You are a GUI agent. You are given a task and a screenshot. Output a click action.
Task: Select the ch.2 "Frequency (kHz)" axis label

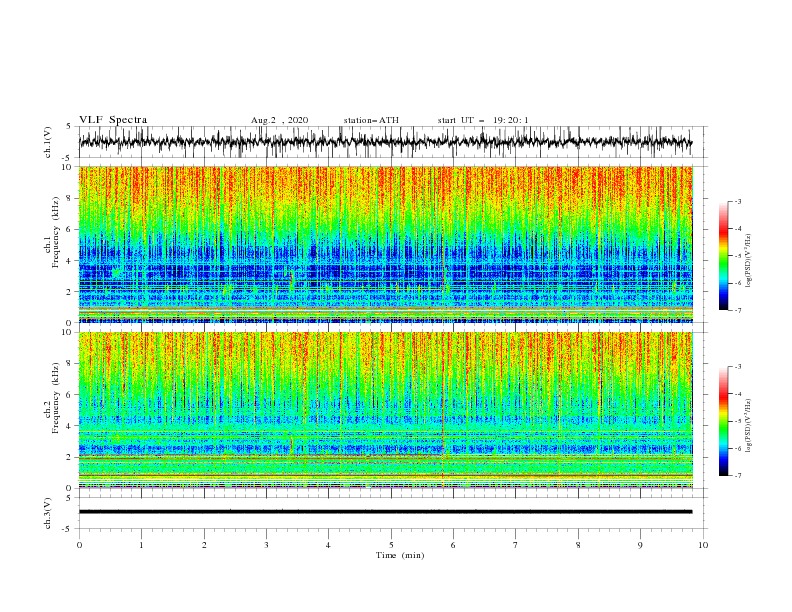(55, 397)
